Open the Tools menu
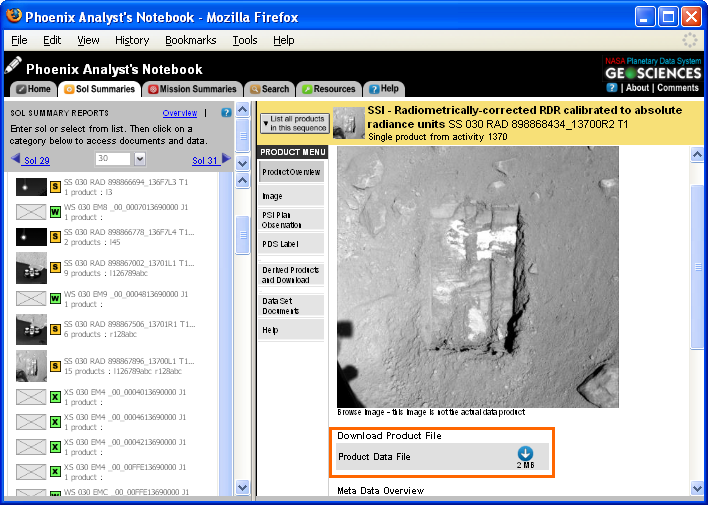The width and height of the screenshot is (708, 505). 245,40
